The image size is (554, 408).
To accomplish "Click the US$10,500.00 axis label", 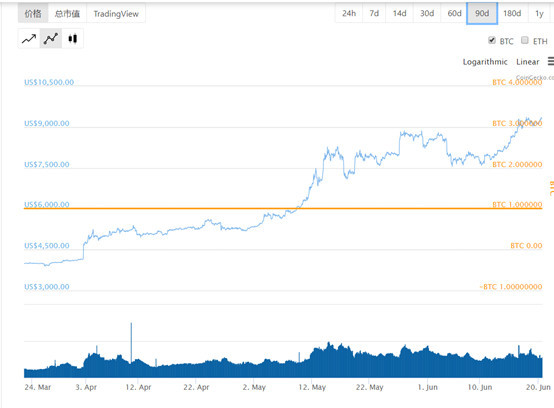I will [49, 82].
